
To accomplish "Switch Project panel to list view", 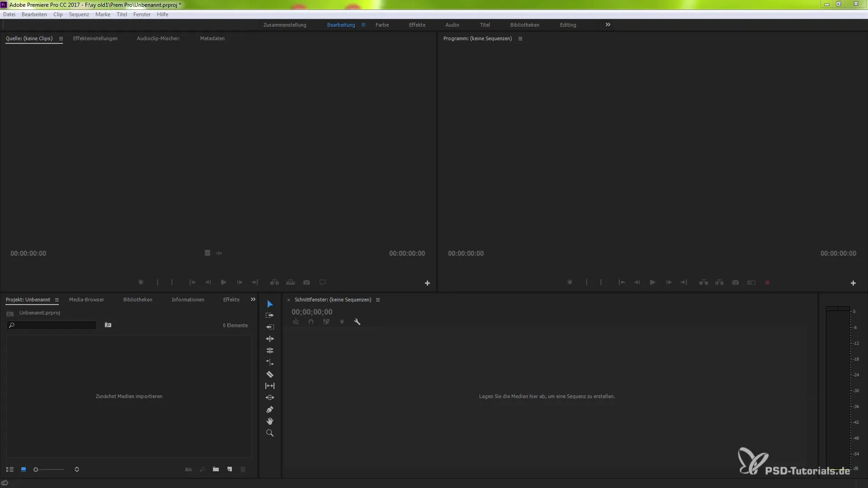I will pos(10,469).
